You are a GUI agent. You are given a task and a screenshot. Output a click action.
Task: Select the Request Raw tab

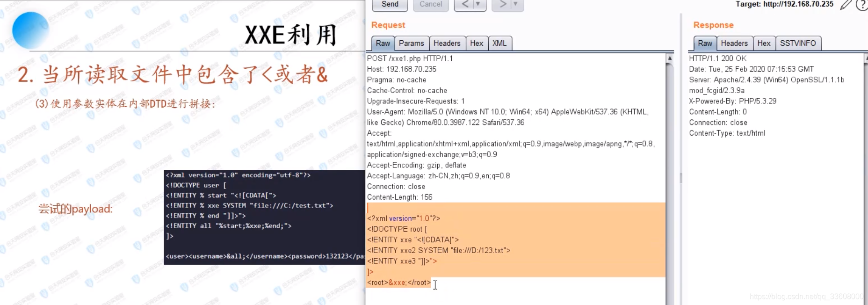pyautogui.click(x=383, y=44)
